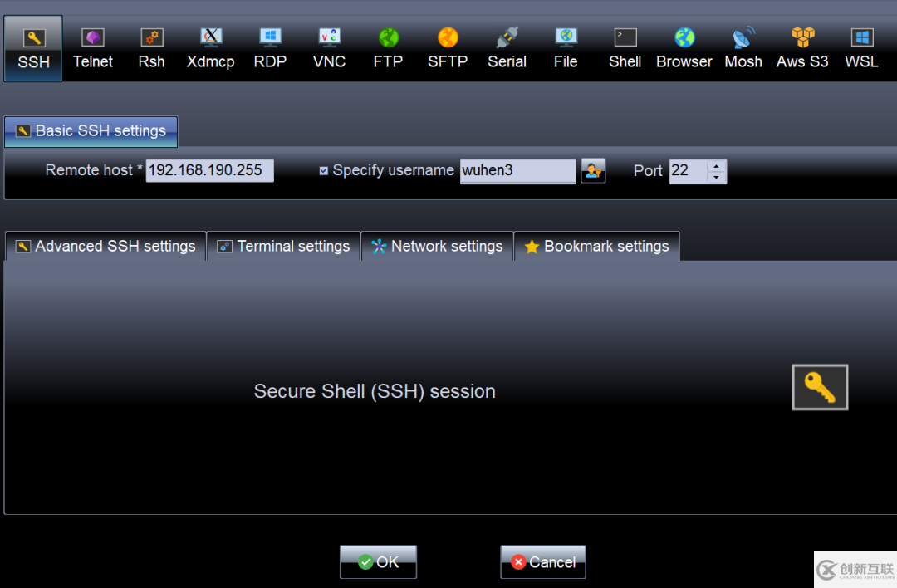Confirm the session with OK button
The width and height of the screenshot is (897, 588).
pos(378,561)
